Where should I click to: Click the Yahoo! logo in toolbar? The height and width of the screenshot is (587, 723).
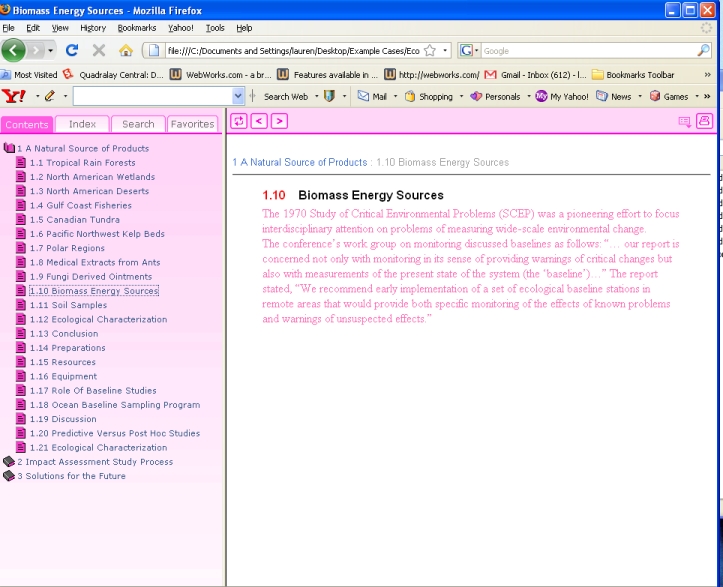14,97
